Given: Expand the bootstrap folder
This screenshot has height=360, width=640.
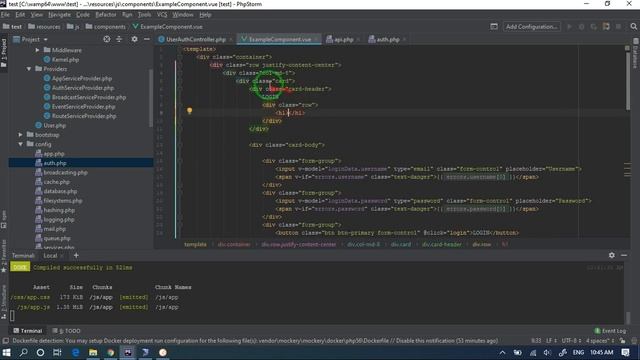Looking at the screenshot, I should pos(20,135).
